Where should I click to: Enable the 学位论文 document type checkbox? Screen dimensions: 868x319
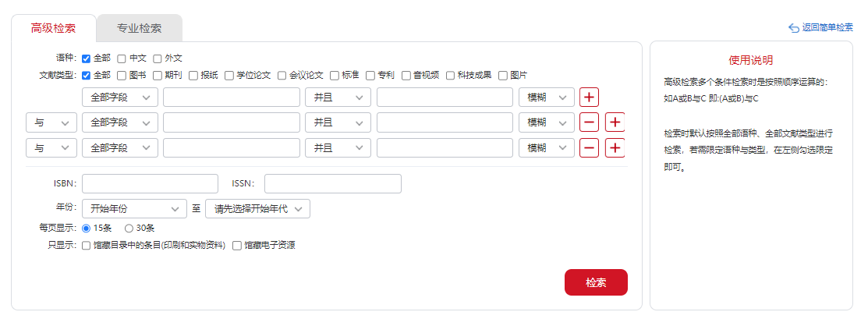229,76
